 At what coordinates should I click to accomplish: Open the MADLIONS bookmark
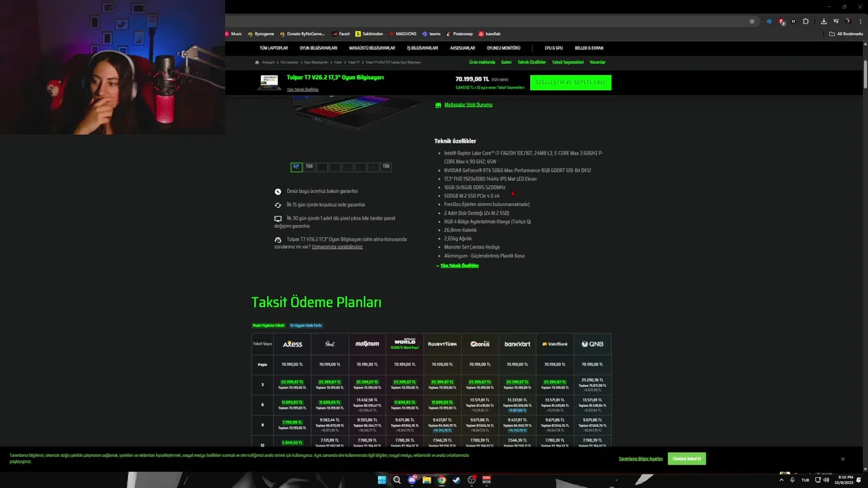[x=403, y=34]
